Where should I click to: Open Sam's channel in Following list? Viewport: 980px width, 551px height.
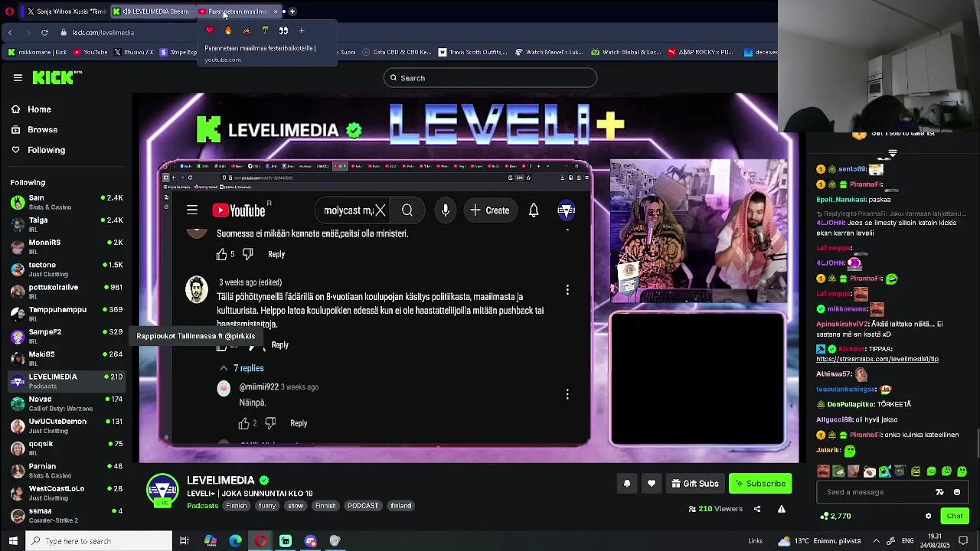(65, 202)
